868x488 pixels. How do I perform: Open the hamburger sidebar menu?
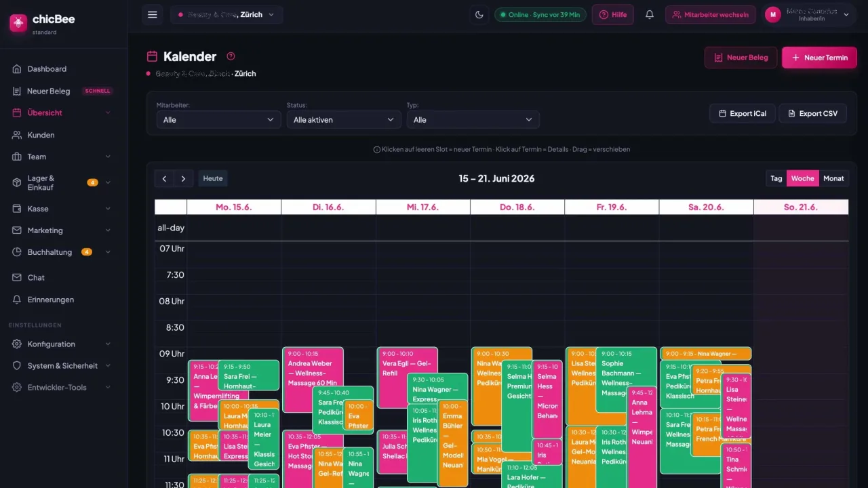click(x=153, y=15)
